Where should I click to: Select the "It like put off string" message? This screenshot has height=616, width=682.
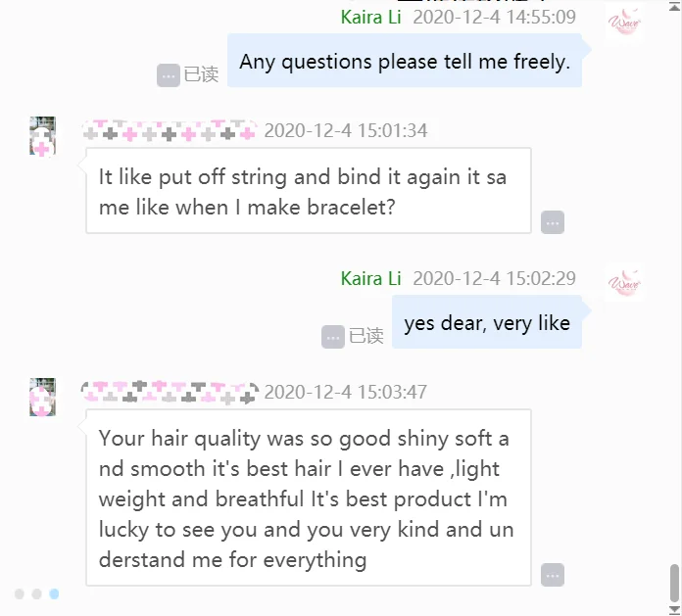pos(308,192)
